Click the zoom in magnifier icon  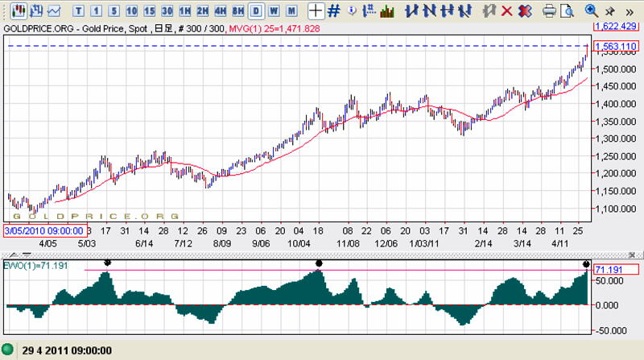592,10
